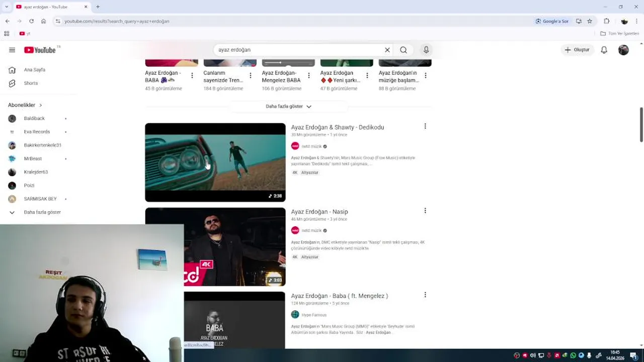The image size is (644, 362).
Task: Open a new Chrome tab
Action: click(x=98, y=7)
